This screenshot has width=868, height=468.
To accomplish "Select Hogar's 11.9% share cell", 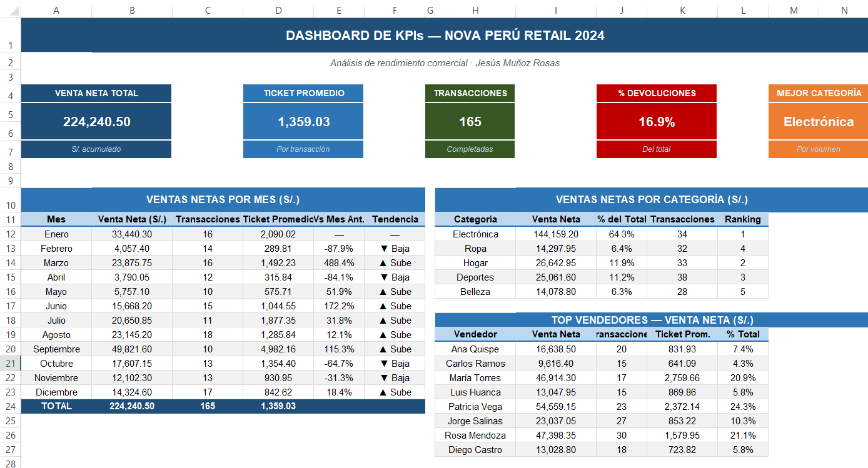I will [622, 263].
